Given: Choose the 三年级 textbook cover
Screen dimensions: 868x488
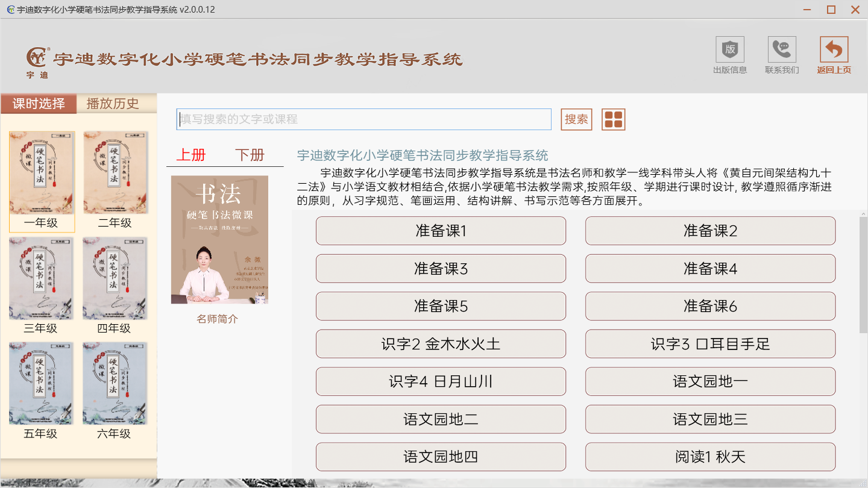Looking at the screenshot, I should (42, 278).
